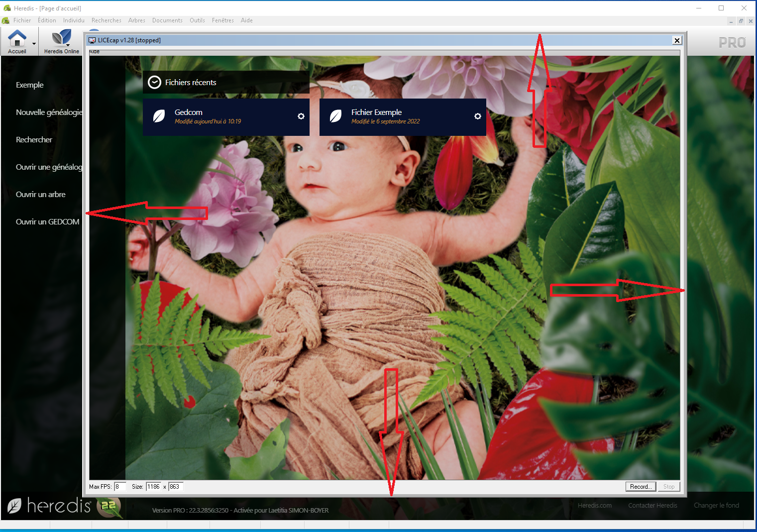
Task: Choose Ouvrir un GEDCOM in the sidebar
Action: pyautogui.click(x=47, y=222)
